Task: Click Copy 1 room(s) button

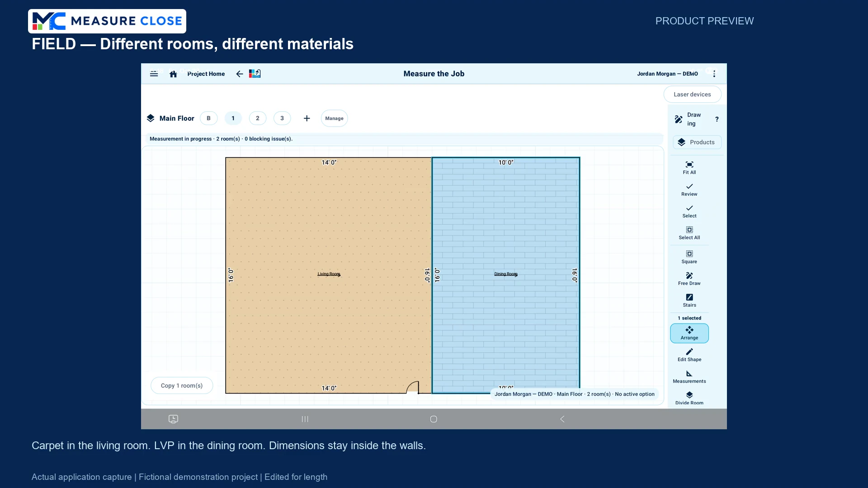Action: click(x=182, y=385)
